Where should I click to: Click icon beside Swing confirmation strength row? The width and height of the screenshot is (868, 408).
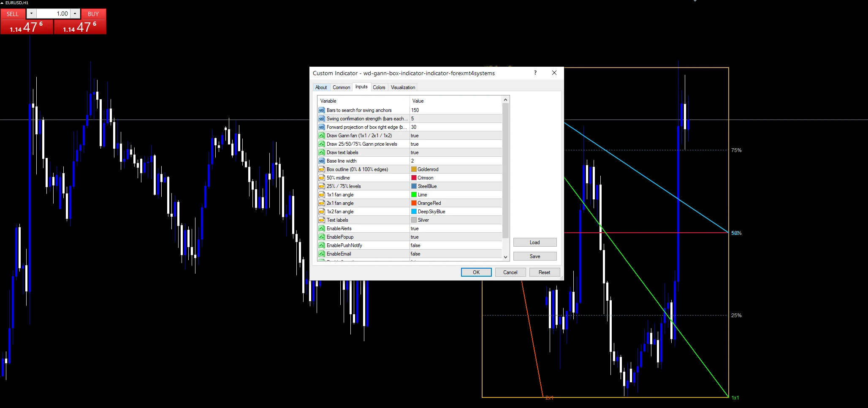(x=321, y=119)
